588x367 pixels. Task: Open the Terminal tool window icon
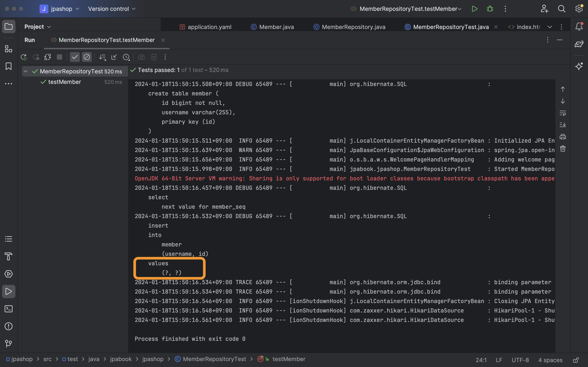[9, 309]
